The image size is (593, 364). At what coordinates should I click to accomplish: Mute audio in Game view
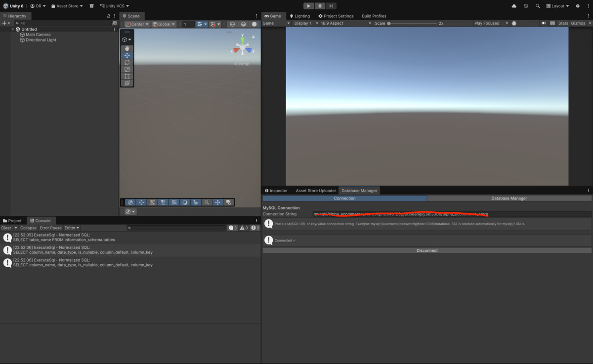[x=544, y=23]
